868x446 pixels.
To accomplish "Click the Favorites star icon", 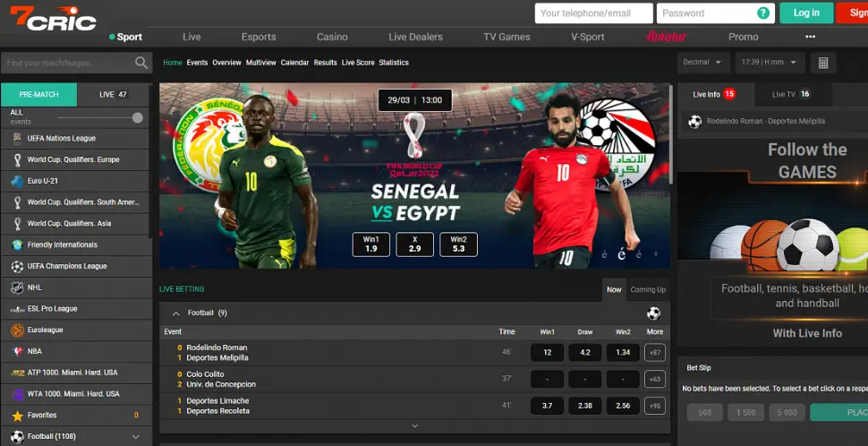I will click(x=17, y=416).
